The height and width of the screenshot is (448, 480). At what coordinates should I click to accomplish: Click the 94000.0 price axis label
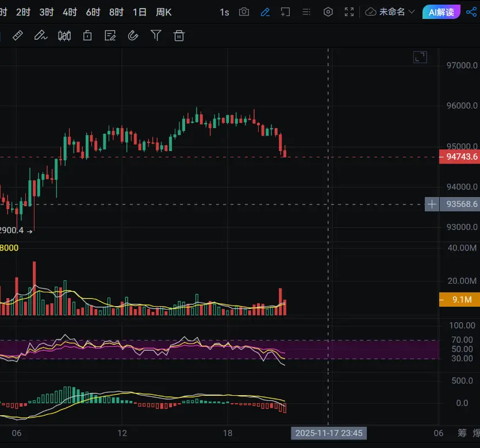[462, 187]
